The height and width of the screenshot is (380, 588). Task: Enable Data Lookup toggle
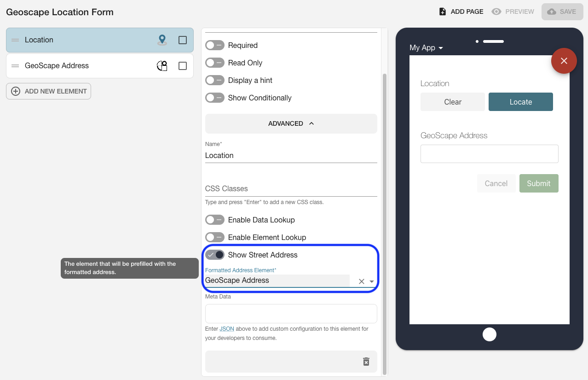click(x=215, y=220)
